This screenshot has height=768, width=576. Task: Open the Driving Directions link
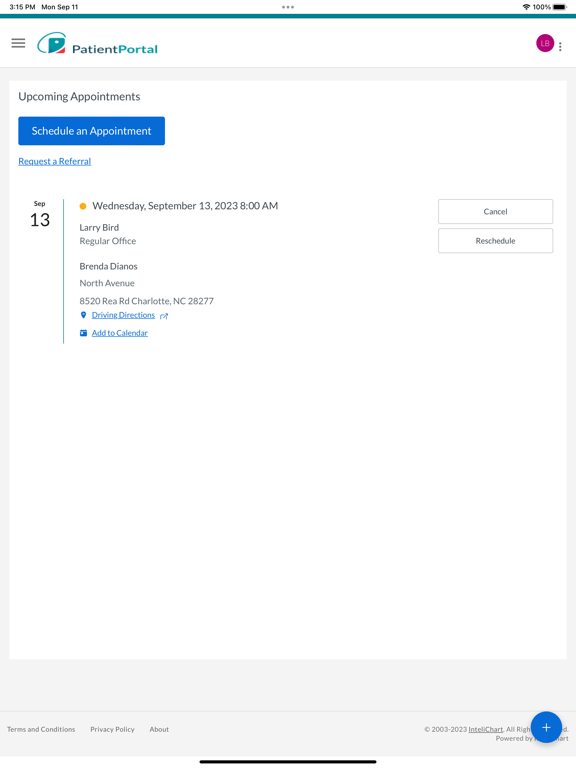point(123,315)
